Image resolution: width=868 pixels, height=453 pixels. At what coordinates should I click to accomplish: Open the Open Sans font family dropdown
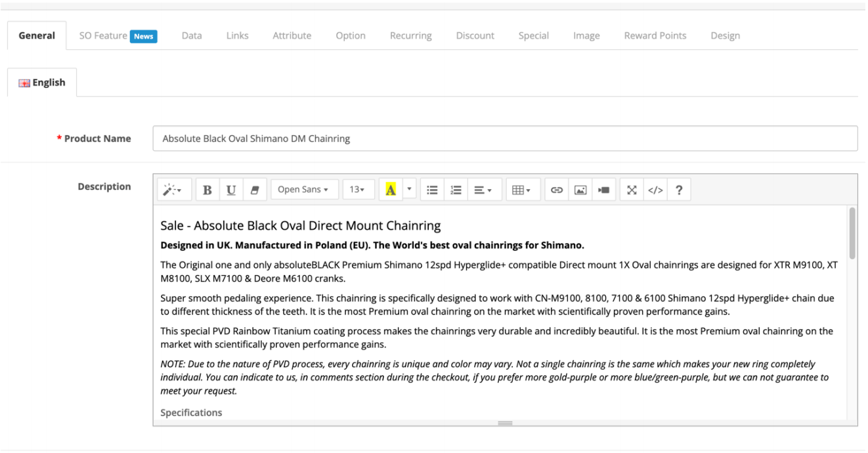[303, 190]
